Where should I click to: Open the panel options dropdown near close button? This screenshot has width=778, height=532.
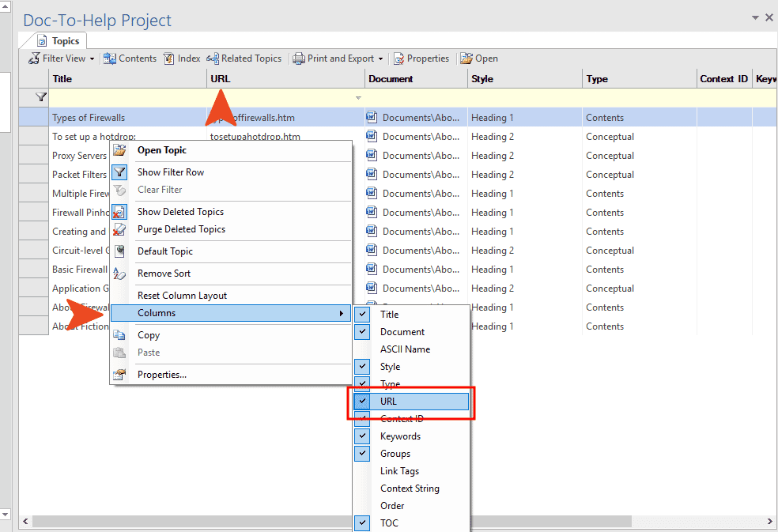click(755, 17)
